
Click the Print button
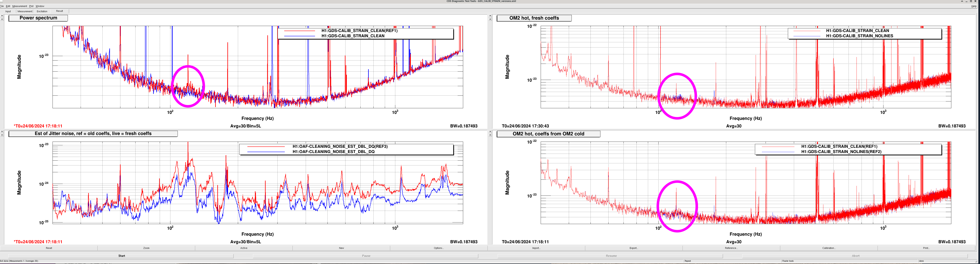pyautogui.click(x=926, y=248)
